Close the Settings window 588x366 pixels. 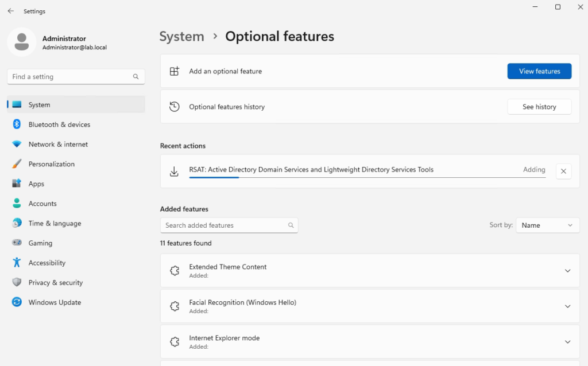click(580, 7)
